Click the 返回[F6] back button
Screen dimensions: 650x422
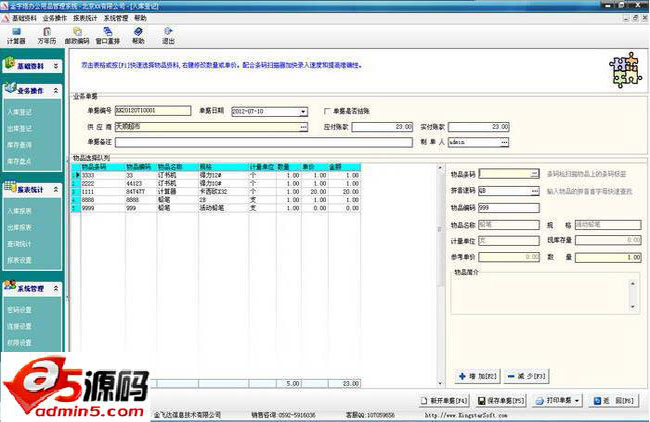pyautogui.click(x=614, y=400)
